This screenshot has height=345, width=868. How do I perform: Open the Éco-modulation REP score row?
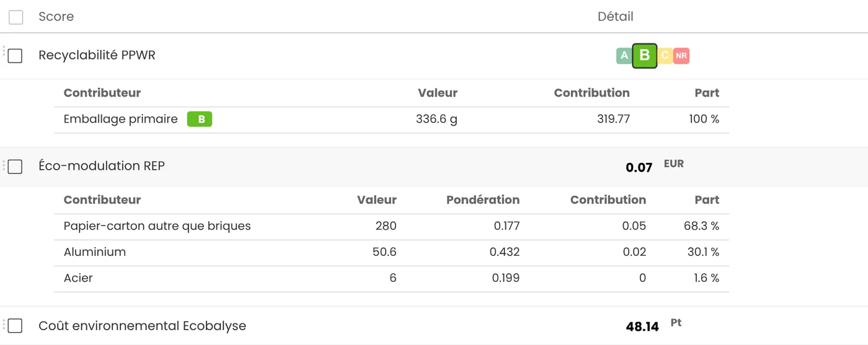[434, 167]
